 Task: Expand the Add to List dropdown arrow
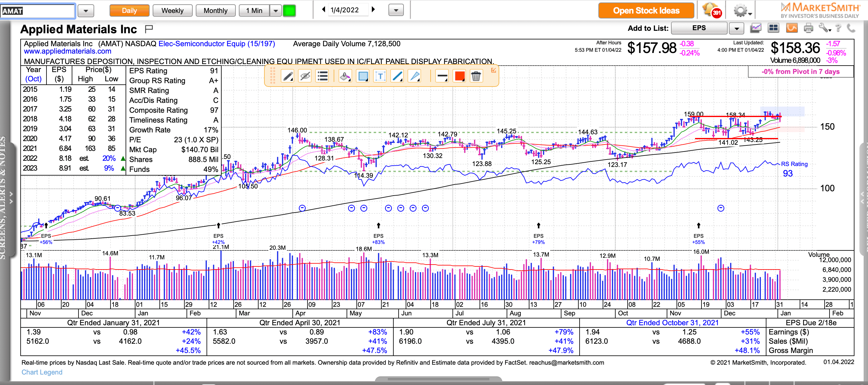coord(737,28)
